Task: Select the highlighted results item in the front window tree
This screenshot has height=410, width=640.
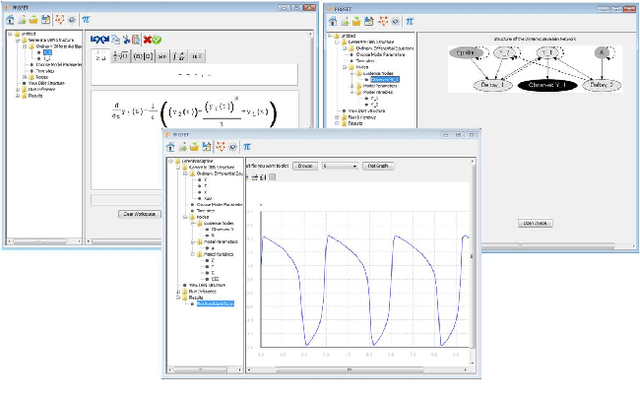Action: (x=216, y=304)
